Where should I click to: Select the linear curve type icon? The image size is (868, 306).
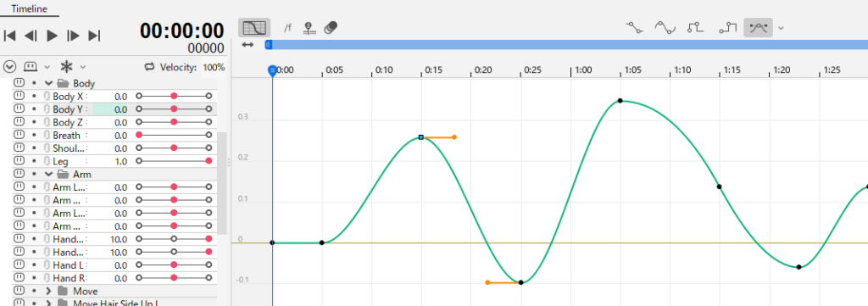[x=634, y=27]
